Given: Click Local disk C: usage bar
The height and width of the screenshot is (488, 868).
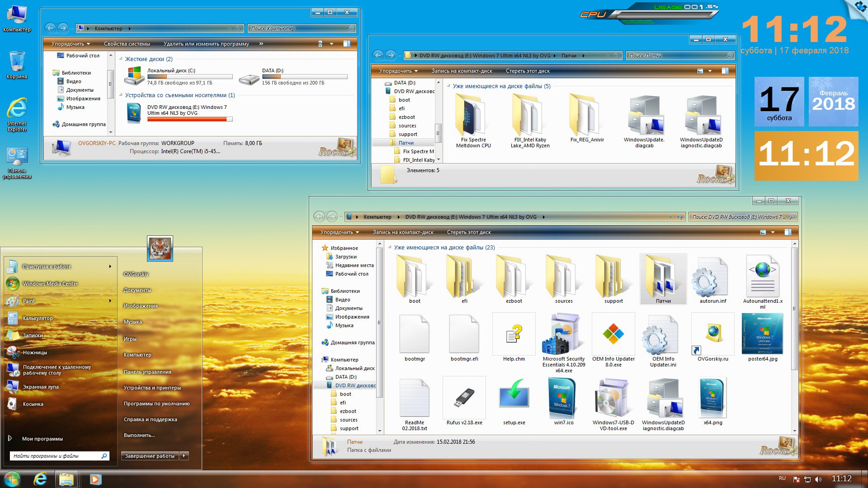Looking at the screenshot, I should [189, 77].
